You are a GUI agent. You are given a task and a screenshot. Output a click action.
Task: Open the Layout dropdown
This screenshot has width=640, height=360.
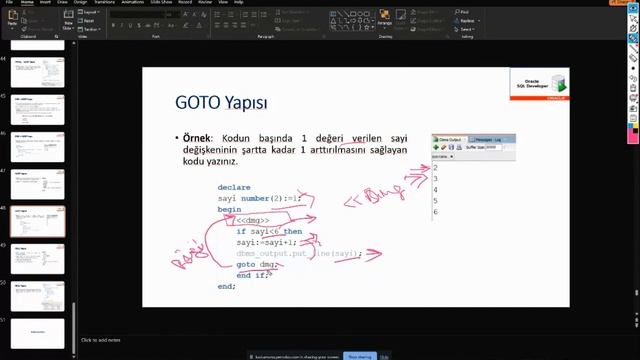89,12
